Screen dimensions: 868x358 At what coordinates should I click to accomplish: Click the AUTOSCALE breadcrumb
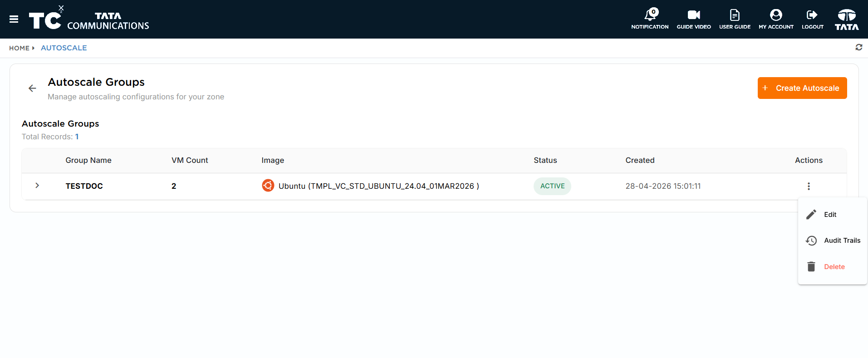coord(64,48)
